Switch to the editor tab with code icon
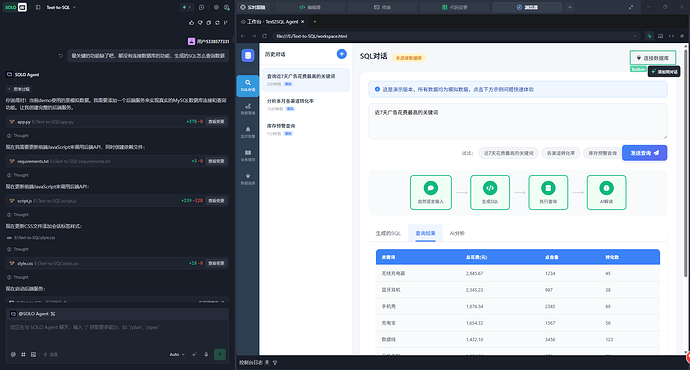690x370 pixels. 309,7
